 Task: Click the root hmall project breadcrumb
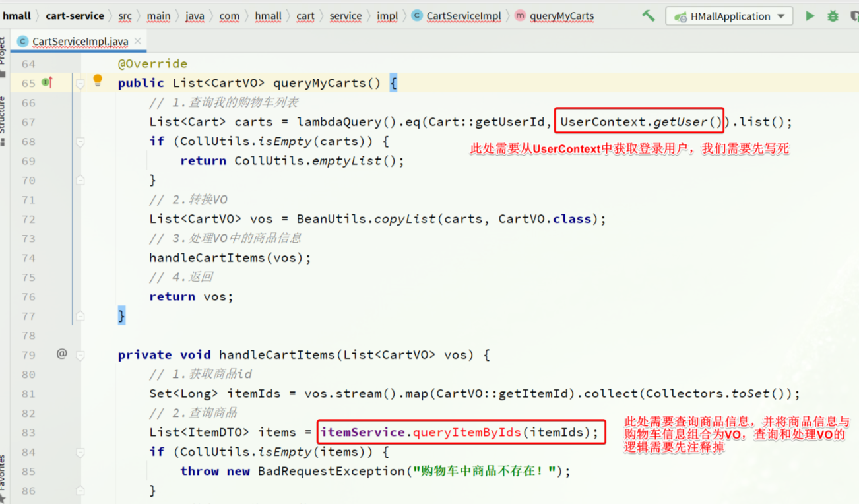(16, 16)
